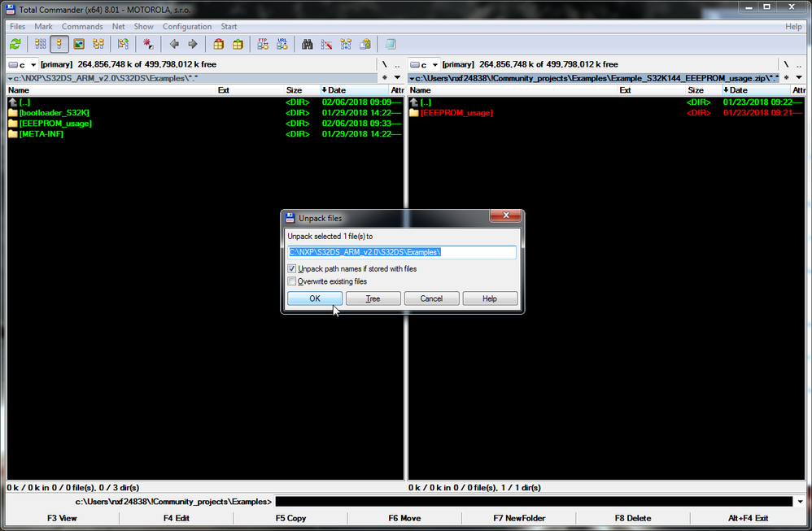Viewport: 812px width, 531px height.
Task: Click the Unpack files toolbar icon
Action: [238, 44]
